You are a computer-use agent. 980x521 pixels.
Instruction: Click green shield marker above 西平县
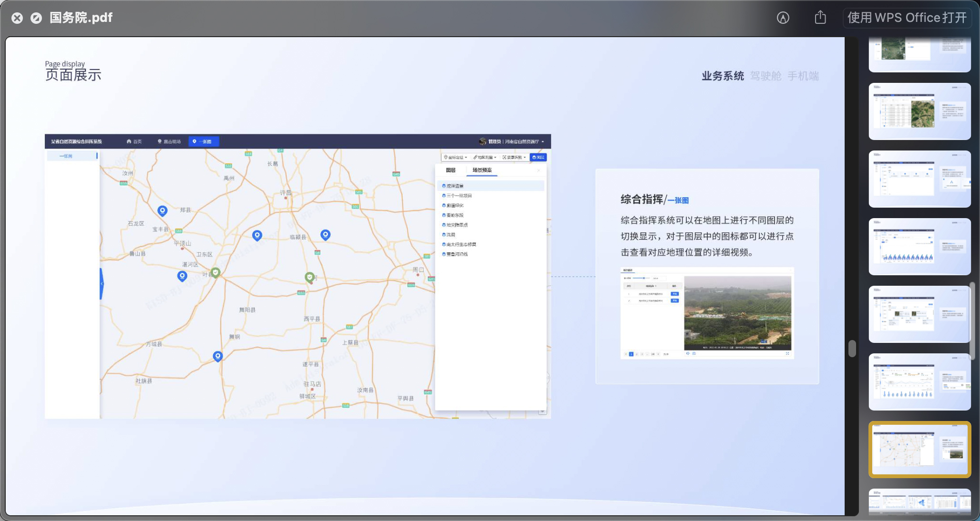(x=310, y=277)
